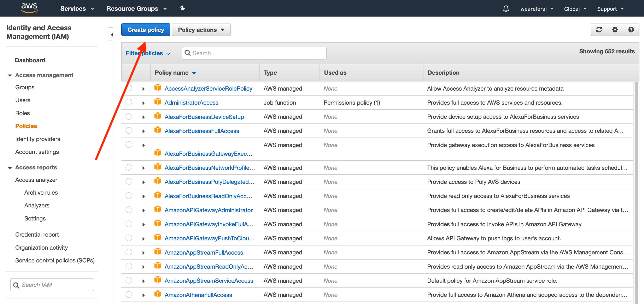644x304 pixels.
Task: Open the Services menu
Action: tap(77, 9)
